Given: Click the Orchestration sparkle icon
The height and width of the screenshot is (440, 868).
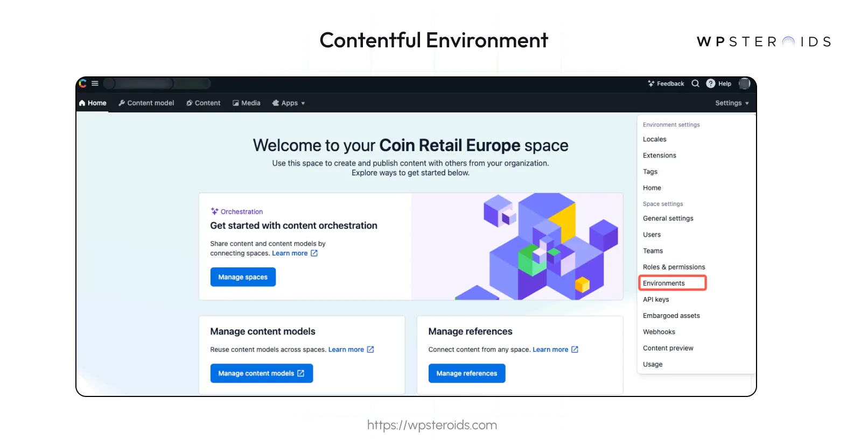Looking at the screenshot, I should coord(214,211).
